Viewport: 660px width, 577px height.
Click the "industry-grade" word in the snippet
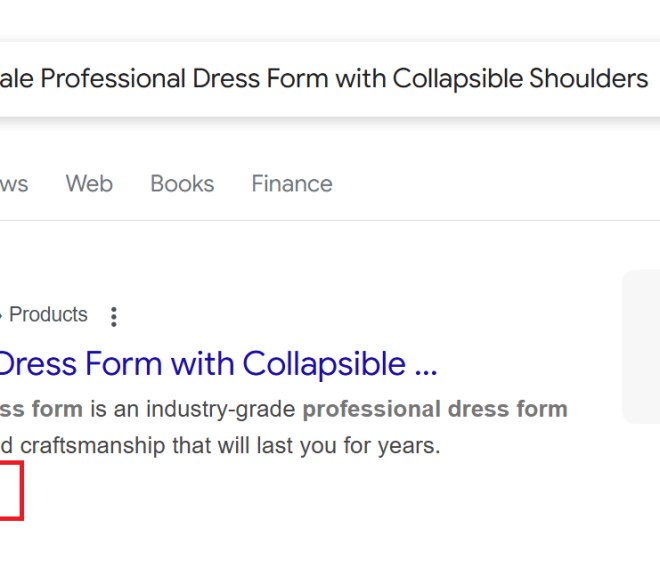(221, 409)
